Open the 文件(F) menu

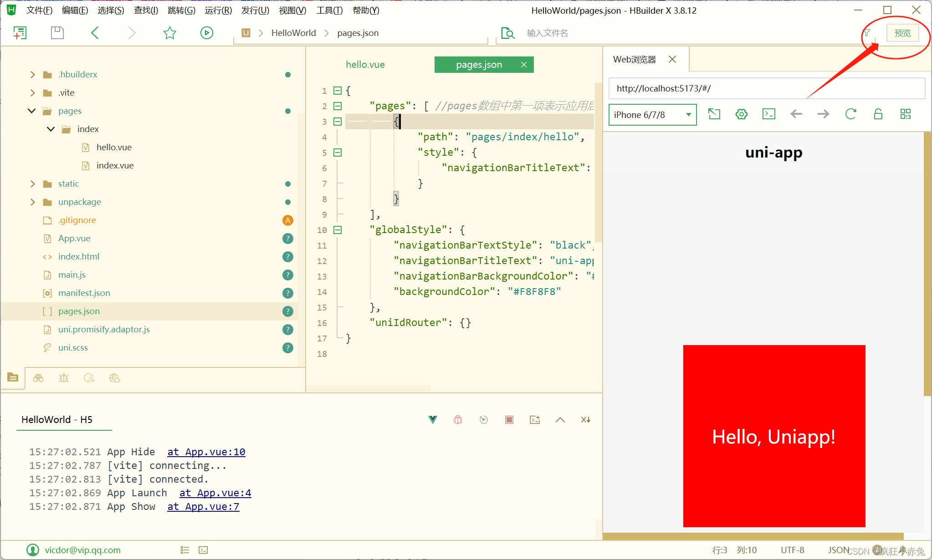tap(39, 10)
